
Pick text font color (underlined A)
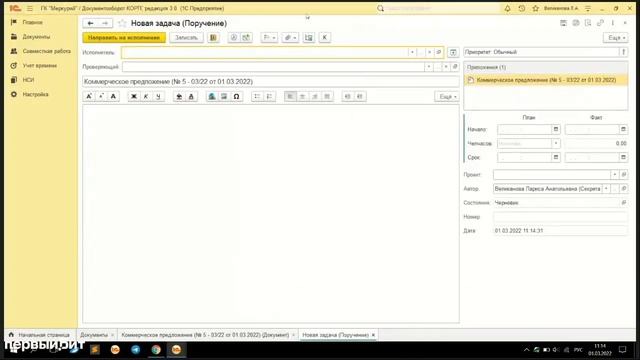click(191, 96)
